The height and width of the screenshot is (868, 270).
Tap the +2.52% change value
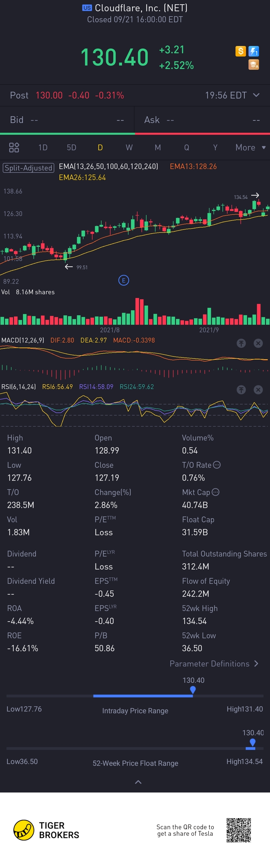[x=176, y=65]
